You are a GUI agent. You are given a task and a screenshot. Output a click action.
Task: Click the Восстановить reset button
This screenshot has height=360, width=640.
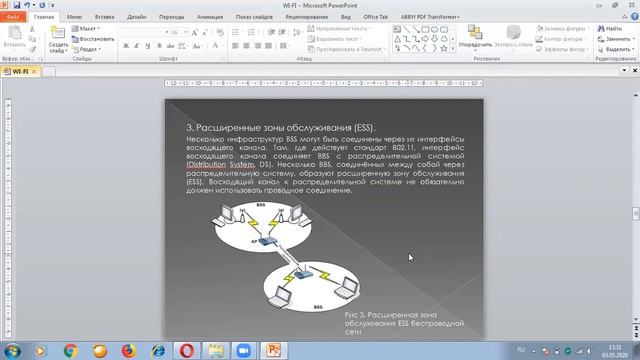pos(93,39)
